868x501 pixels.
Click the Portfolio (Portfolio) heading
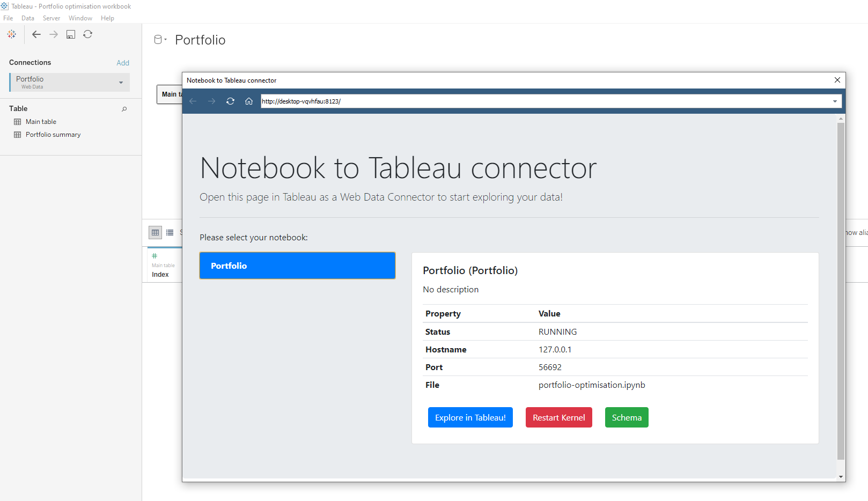click(x=470, y=270)
